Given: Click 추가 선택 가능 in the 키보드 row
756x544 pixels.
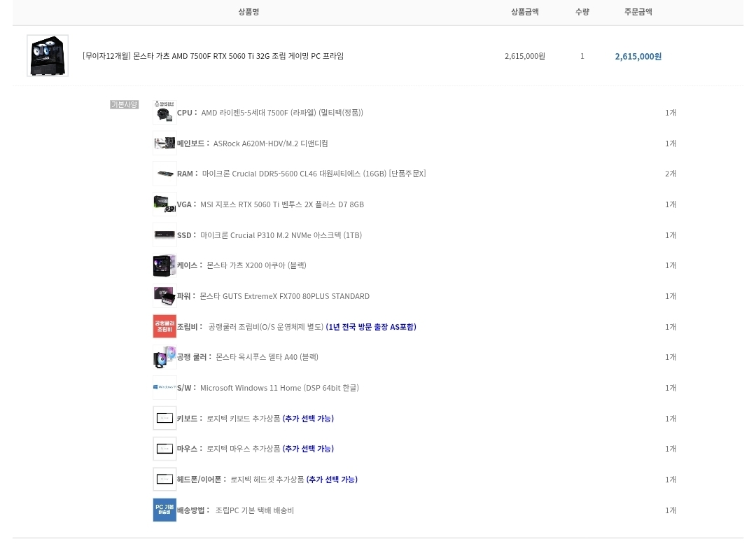Looking at the screenshot, I should point(308,419).
